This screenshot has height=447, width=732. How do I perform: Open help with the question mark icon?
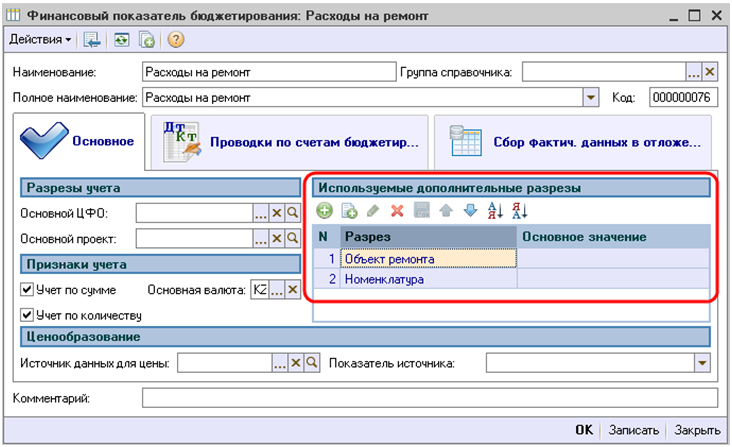tap(175, 40)
